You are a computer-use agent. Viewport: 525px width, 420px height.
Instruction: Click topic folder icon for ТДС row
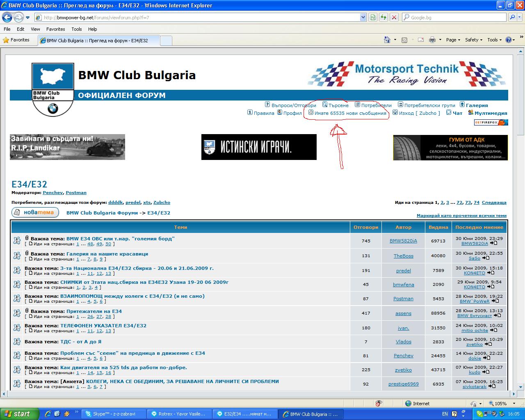17,342
